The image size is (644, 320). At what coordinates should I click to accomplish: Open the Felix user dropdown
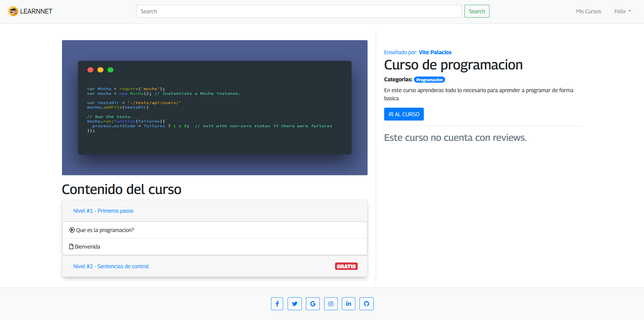tap(622, 11)
